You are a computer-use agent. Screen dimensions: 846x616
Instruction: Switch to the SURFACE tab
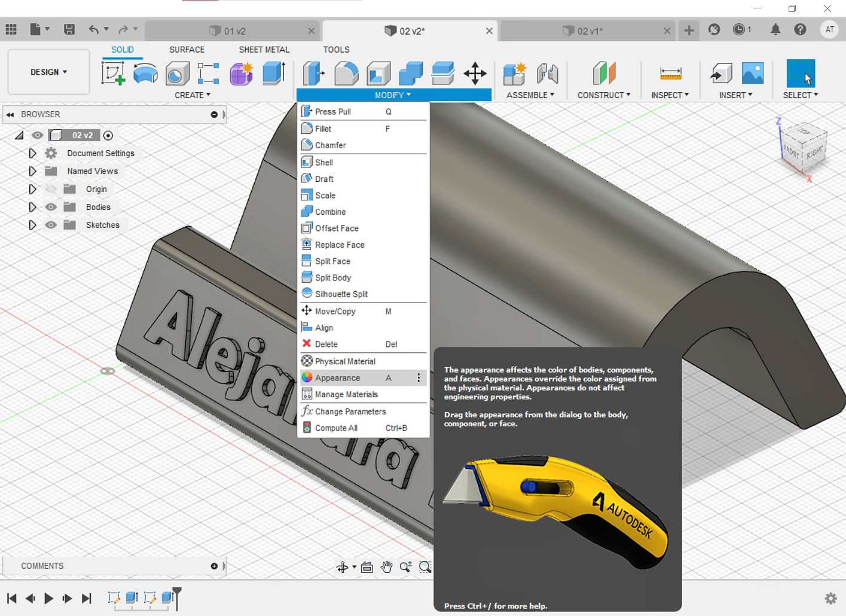pyautogui.click(x=187, y=50)
